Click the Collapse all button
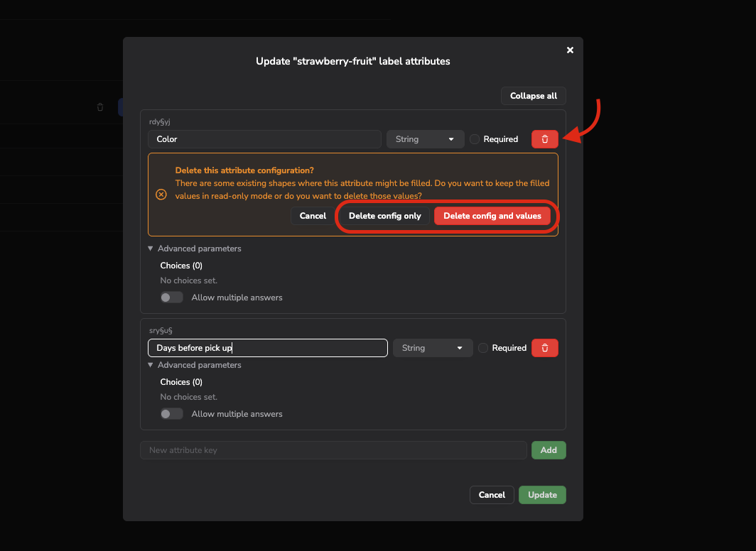 click(x=533, y=96)
